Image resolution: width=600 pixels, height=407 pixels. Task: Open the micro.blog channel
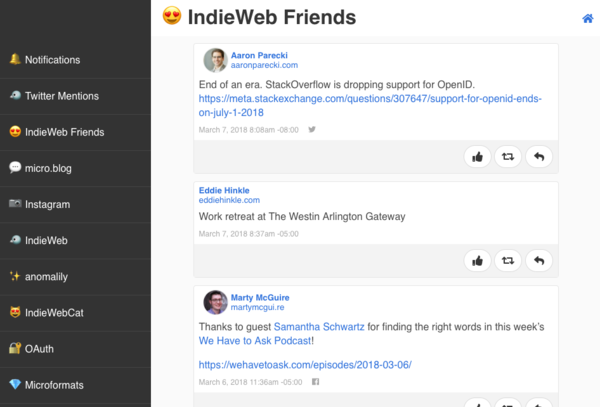pos(75,168)
